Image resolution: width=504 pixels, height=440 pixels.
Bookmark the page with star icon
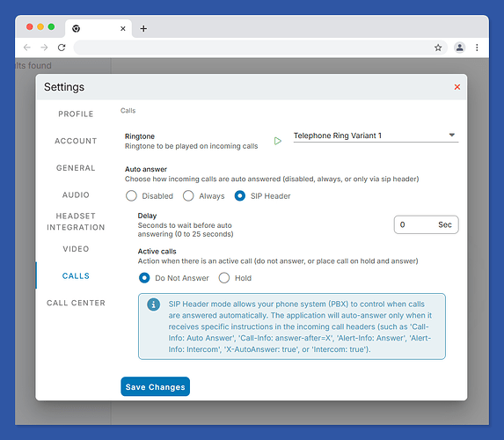438,48
